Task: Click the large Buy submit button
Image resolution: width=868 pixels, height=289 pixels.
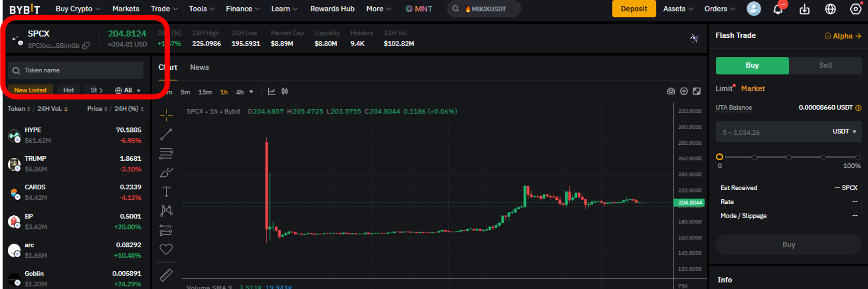Action: click(789, 245)
